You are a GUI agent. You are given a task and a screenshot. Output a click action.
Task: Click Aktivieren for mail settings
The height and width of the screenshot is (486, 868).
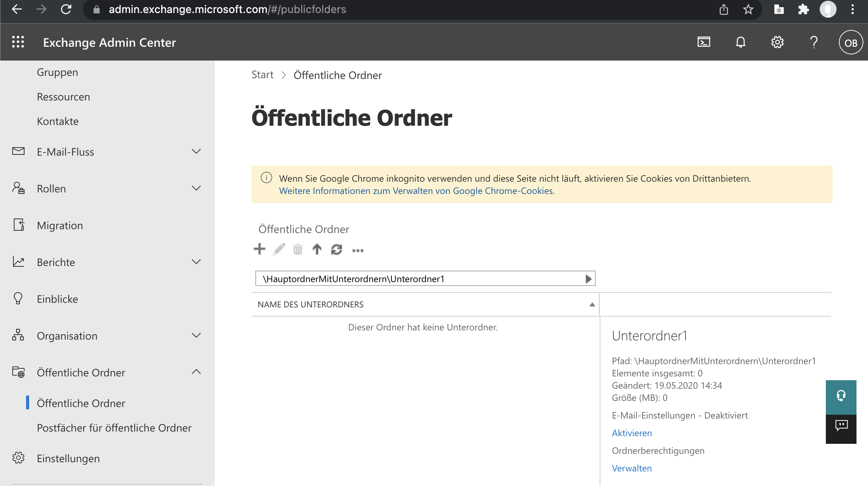click(x=632, y=433)
